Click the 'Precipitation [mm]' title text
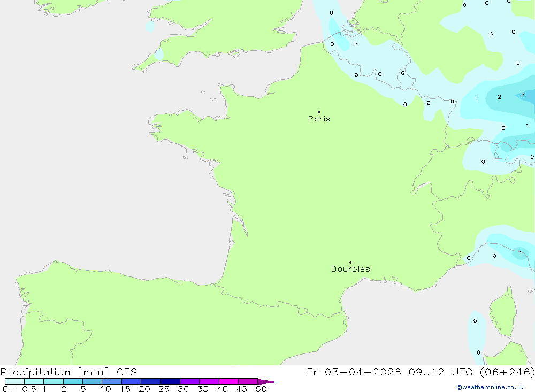 point(55,372)
